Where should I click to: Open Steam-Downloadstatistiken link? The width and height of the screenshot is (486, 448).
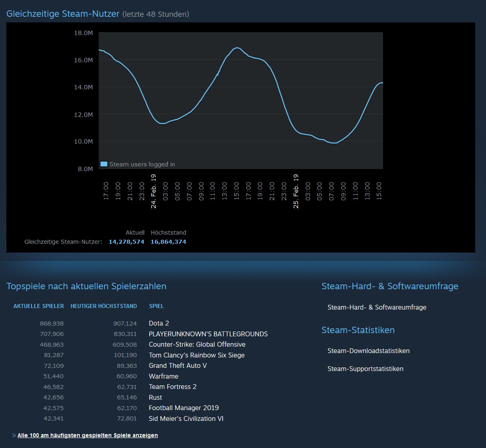click(x=369, y=351)
